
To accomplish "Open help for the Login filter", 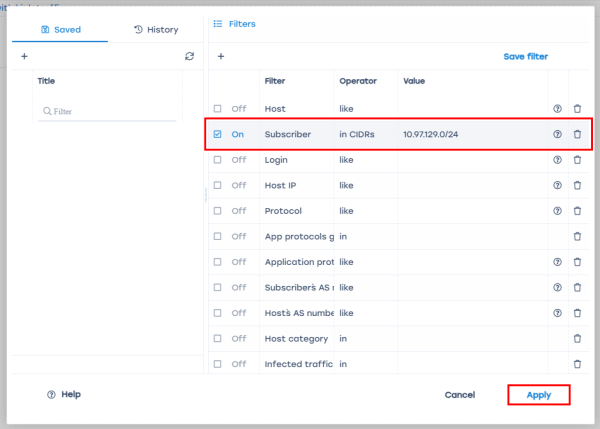I will click(557, 160).
